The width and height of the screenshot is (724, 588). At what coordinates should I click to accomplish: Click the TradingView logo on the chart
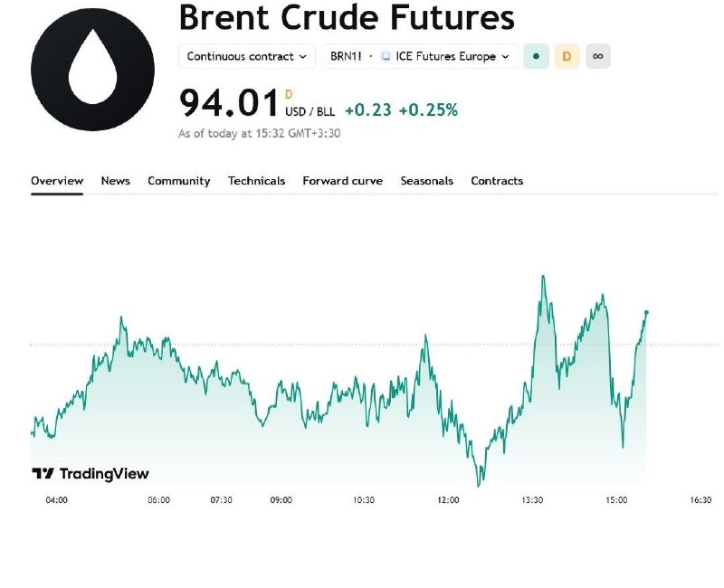point(90,473)
